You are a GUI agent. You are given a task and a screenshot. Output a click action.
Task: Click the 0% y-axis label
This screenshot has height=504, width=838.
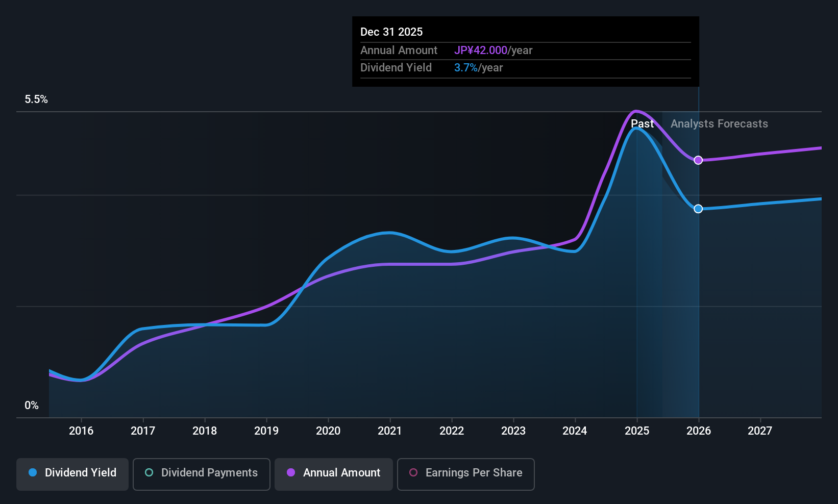click(x=32, y=406)
